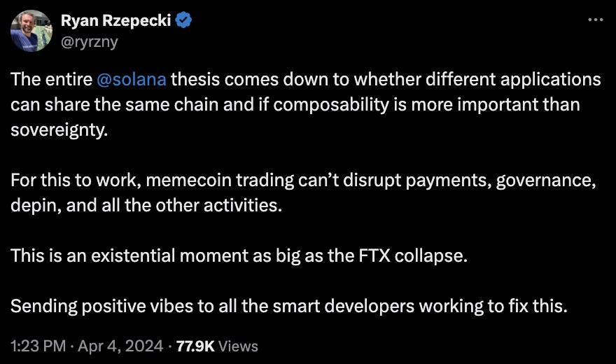Click the Apr 4, 2024 date

pos(120,346)
